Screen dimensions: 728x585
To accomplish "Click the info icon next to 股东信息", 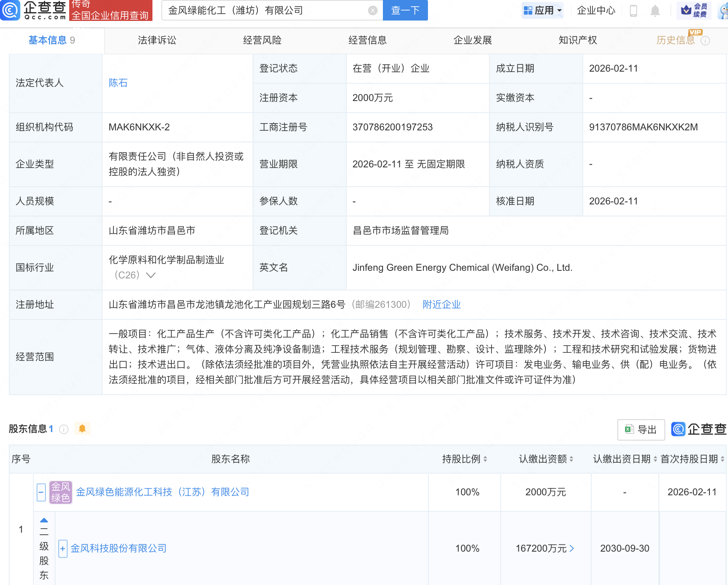I will pos(64,428).
